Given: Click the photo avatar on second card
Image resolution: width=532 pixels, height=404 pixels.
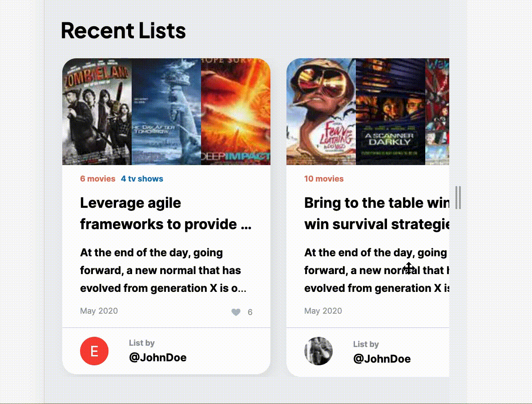Looking at the screenshot, I should click(x=318, y=351).
